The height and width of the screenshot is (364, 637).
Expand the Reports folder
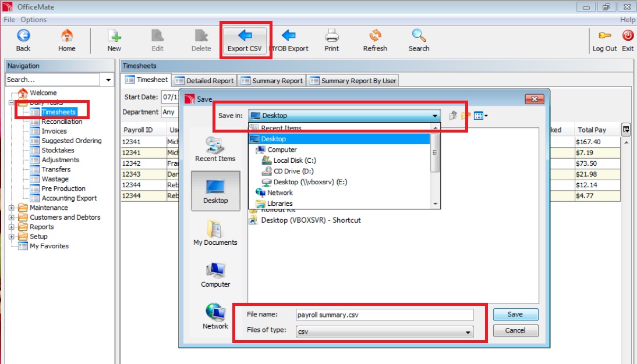coord(12,227)
